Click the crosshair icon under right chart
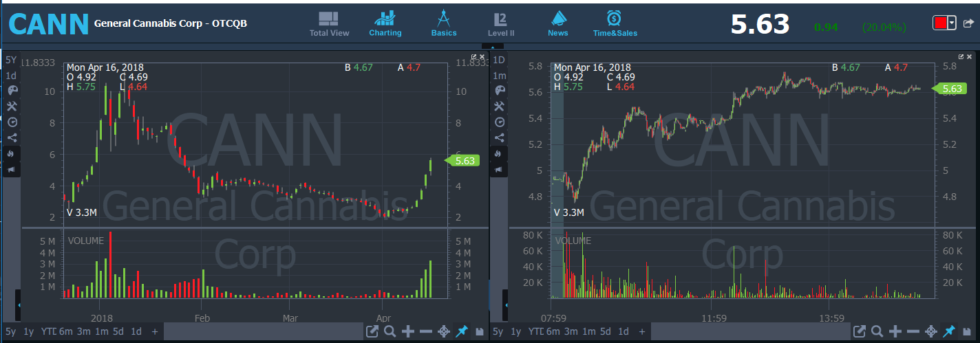 pyautogui.click(x=931, y=332)
